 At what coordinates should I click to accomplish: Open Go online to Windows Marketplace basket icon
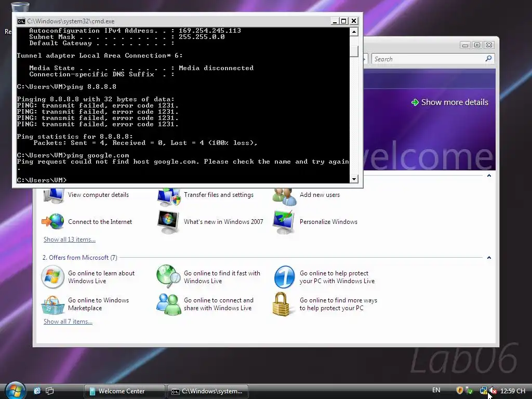click(52, 304)
